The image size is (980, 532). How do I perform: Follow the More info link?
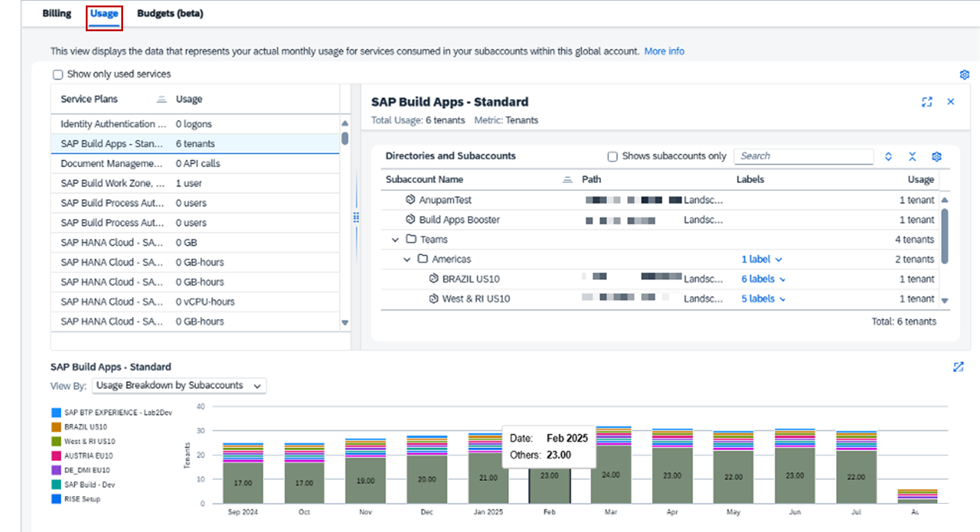tap(664, 51)
